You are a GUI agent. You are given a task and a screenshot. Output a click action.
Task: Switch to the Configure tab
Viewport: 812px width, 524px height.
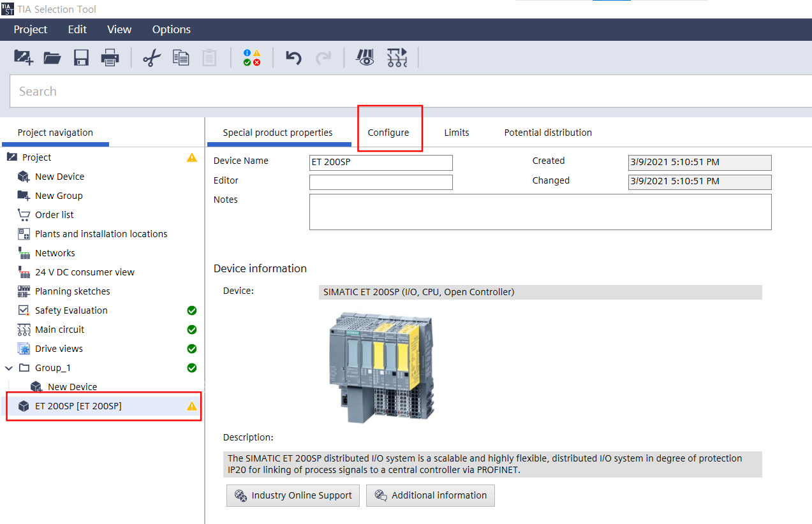[388, 133]
